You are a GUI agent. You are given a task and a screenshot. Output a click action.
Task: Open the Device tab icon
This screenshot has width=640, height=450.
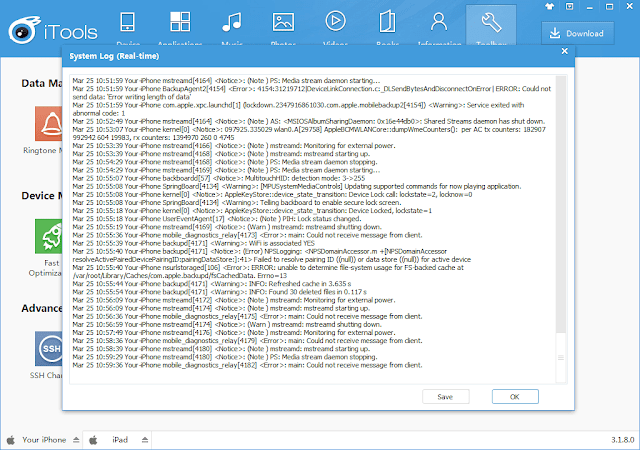[x=127, y=22]
